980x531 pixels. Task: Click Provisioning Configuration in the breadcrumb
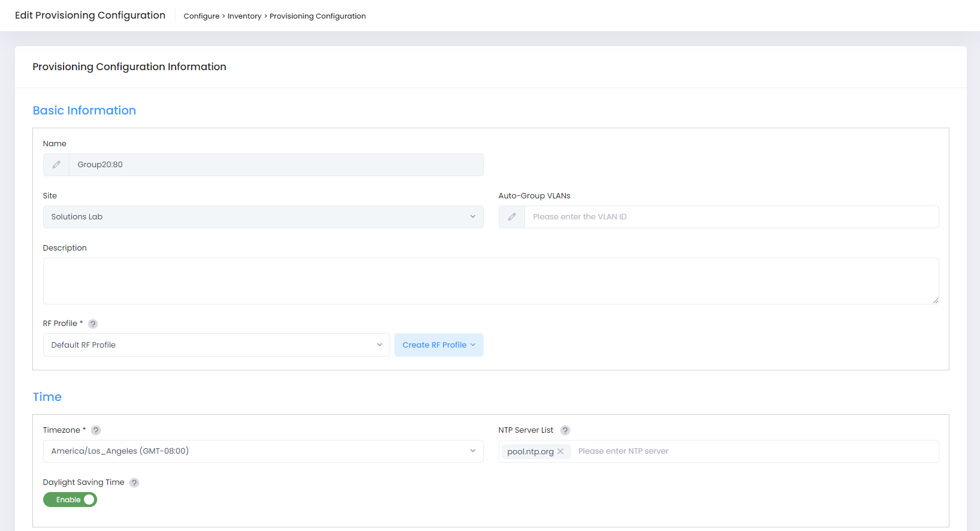tap(317, 16)
